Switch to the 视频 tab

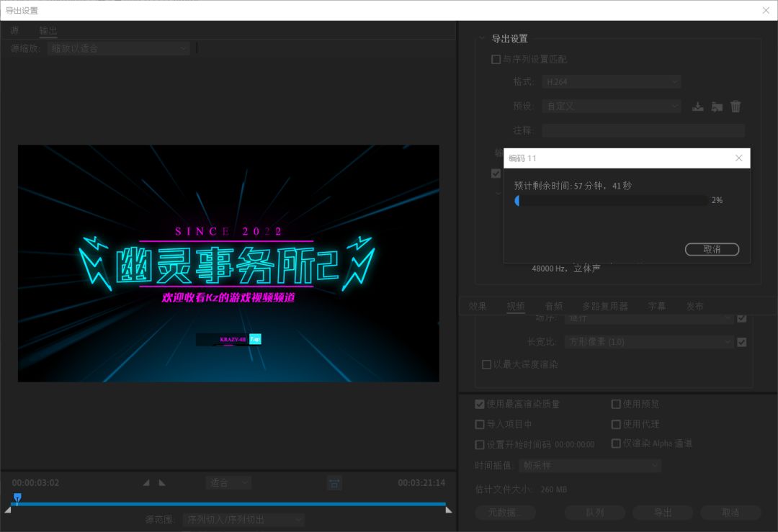(516, 307)
